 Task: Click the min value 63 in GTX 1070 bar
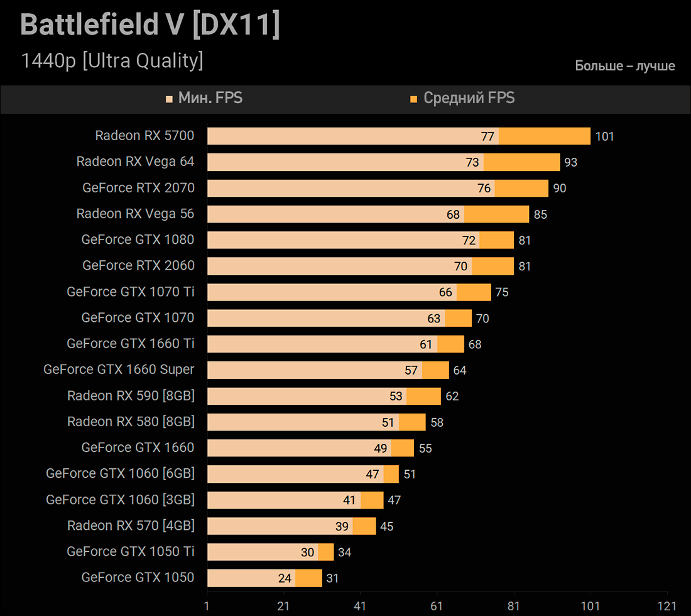[x=434, y=319]
